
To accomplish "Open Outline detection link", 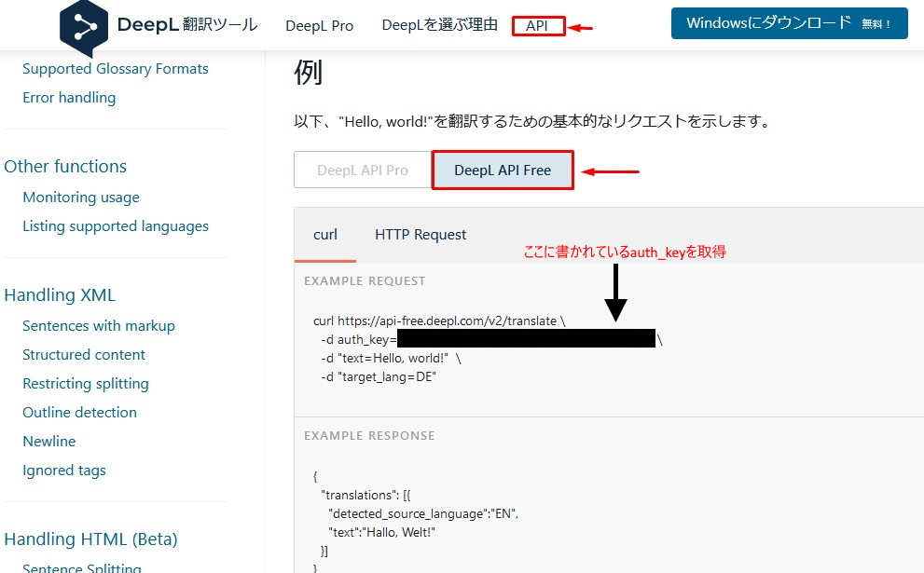I will (79, 412).
